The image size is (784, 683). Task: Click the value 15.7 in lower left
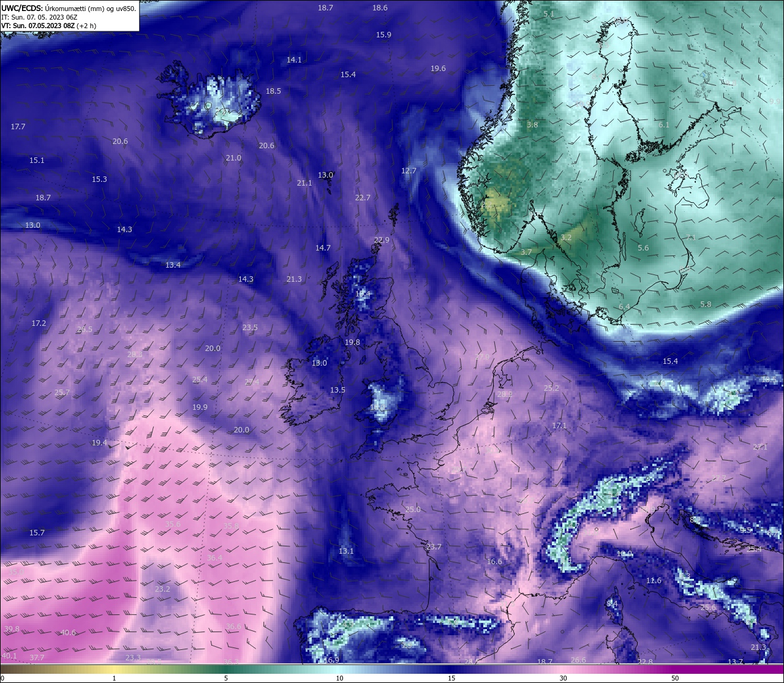click(37, 533)
